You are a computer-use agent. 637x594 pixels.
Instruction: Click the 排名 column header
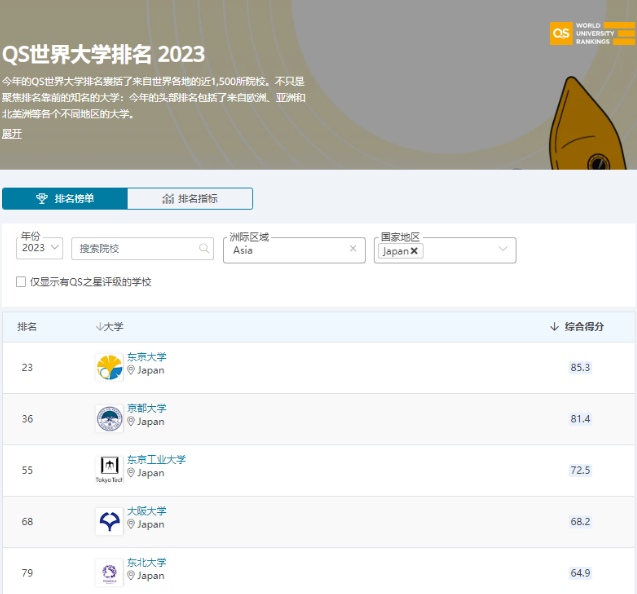(27, 327)
